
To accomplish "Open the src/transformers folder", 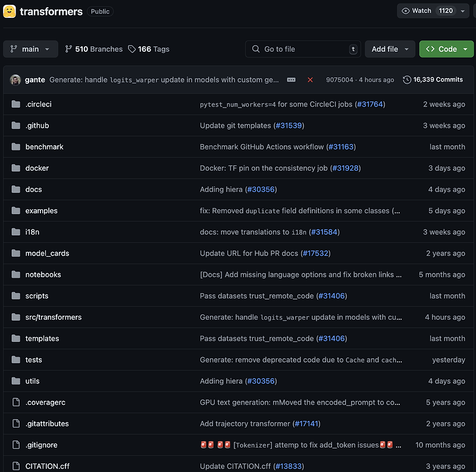I will tap(54, 317).
